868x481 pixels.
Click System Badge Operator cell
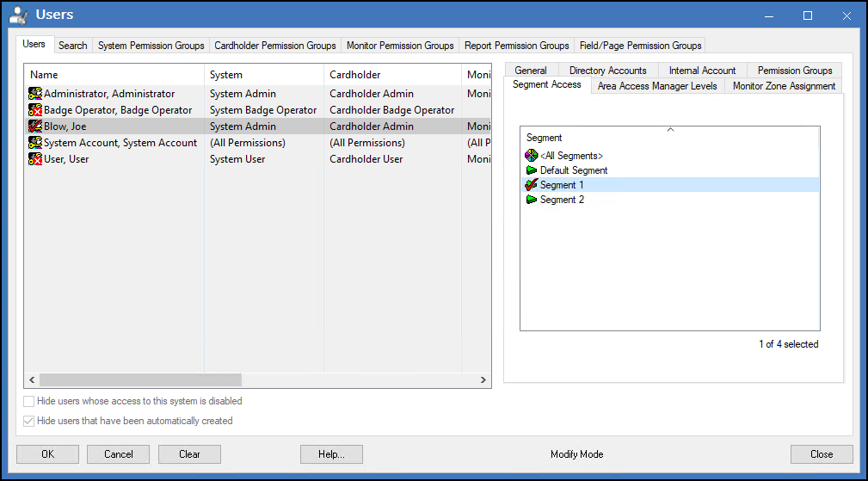(x=263, y=110)
